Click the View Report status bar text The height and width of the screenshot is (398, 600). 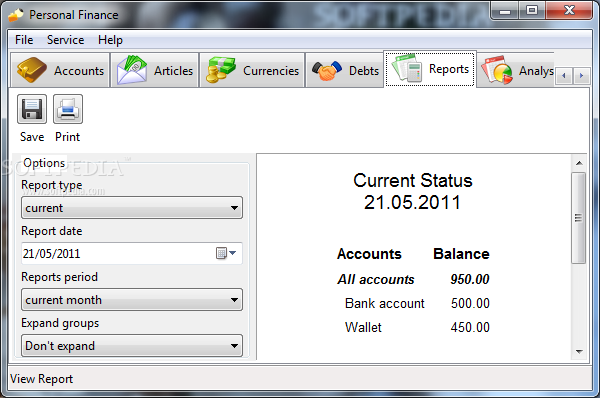tap(41, 379)
